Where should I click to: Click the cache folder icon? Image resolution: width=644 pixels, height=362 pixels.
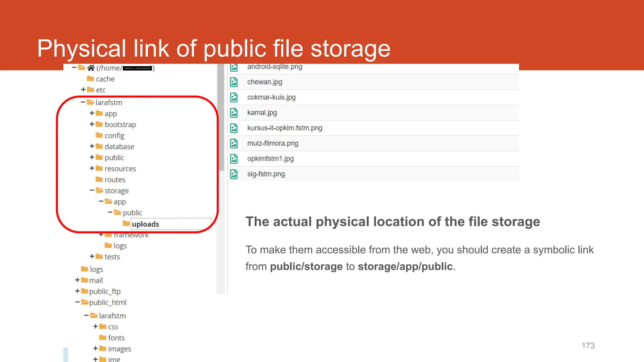point(91,79)
